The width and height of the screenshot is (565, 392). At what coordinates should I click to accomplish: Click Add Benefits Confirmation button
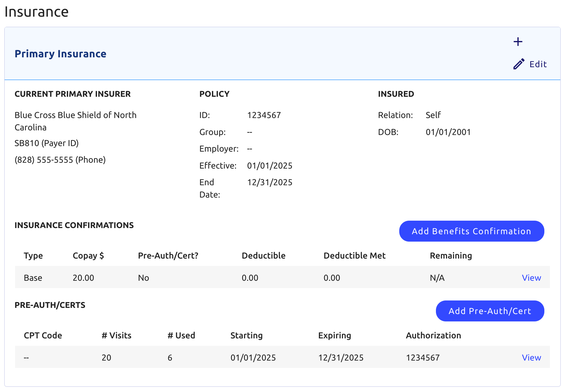pyautogui.click(x=471, y=231)
